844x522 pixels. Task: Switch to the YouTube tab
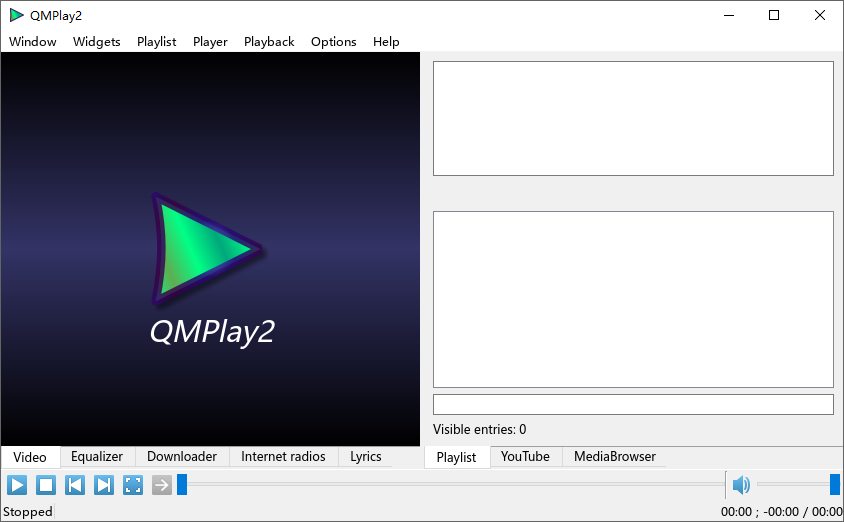tap(525, 456)
